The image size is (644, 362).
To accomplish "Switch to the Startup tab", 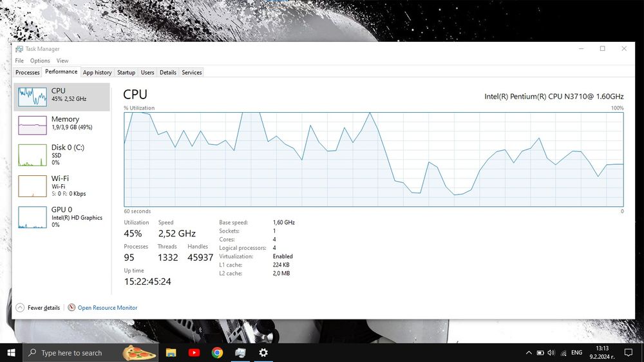I will click(x=126, y=72).
